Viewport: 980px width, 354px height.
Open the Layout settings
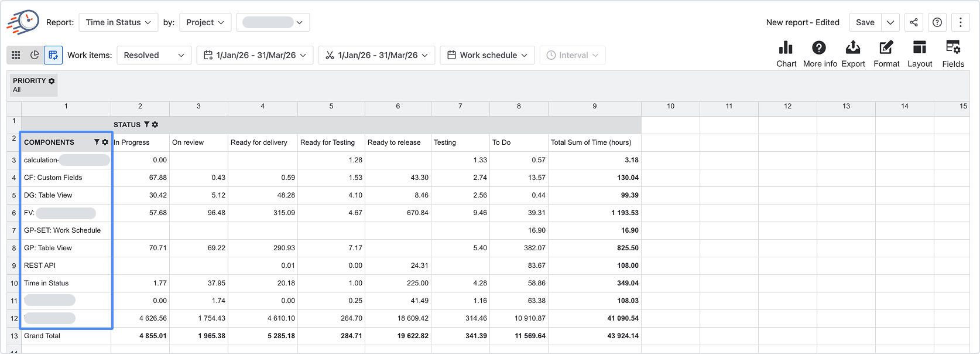(920, 54)
